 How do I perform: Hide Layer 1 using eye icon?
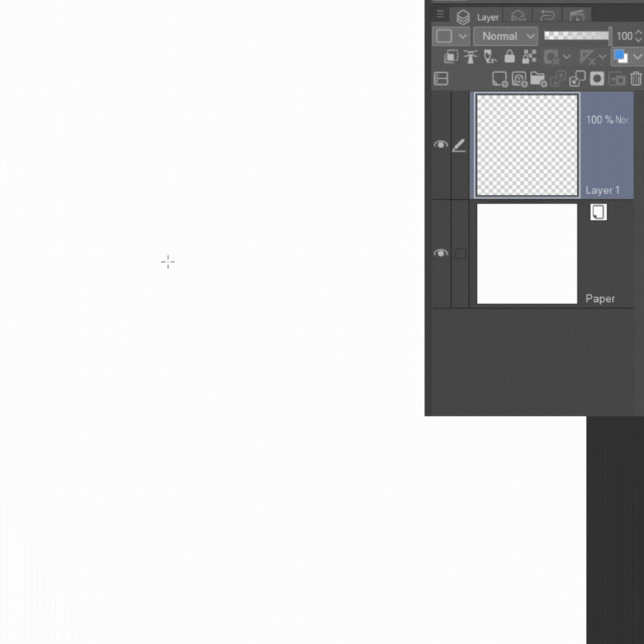click(441, 145)
